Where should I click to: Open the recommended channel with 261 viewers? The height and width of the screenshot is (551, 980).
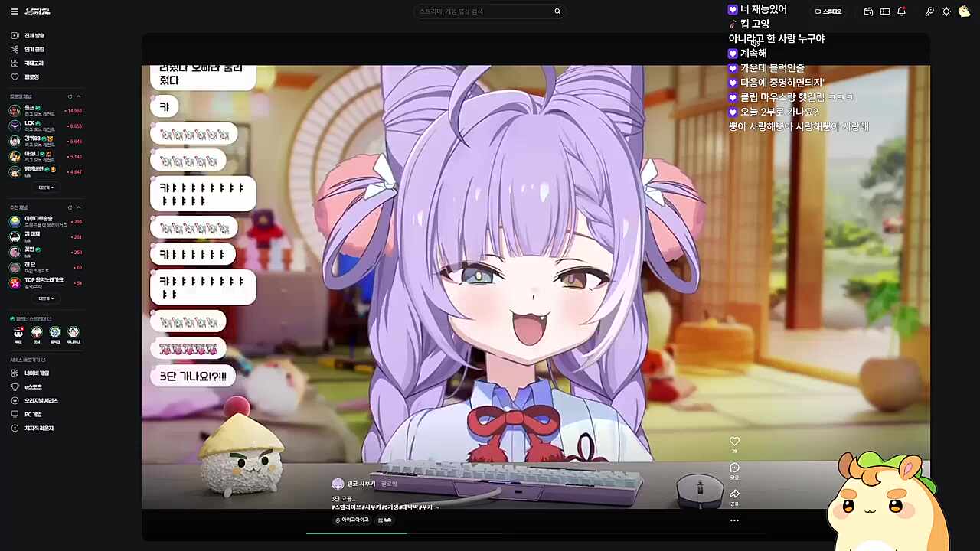point(46,236)
